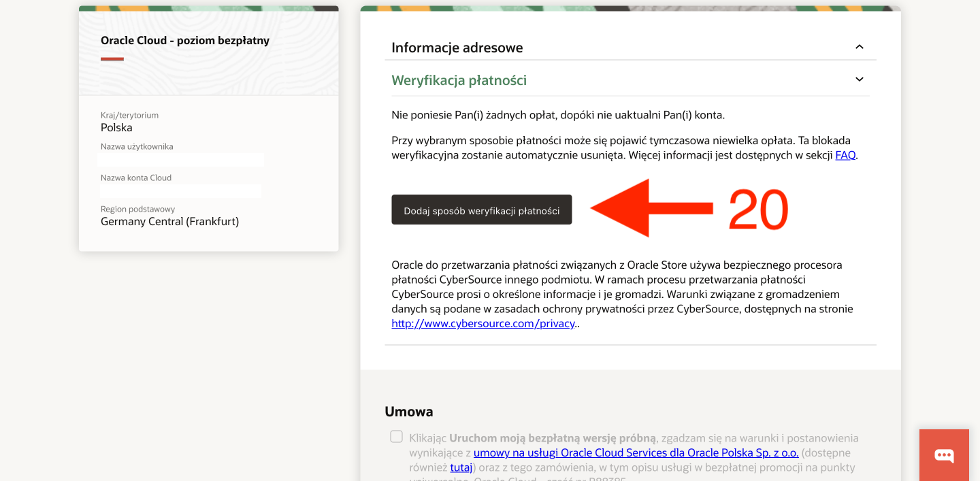980x481 pixels.
Task: Click the red number 20 label
Action: coord(757,210)
